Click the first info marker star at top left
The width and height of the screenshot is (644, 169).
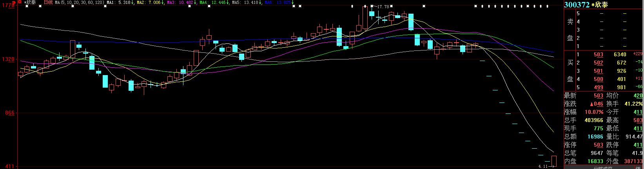click(26, 7)
